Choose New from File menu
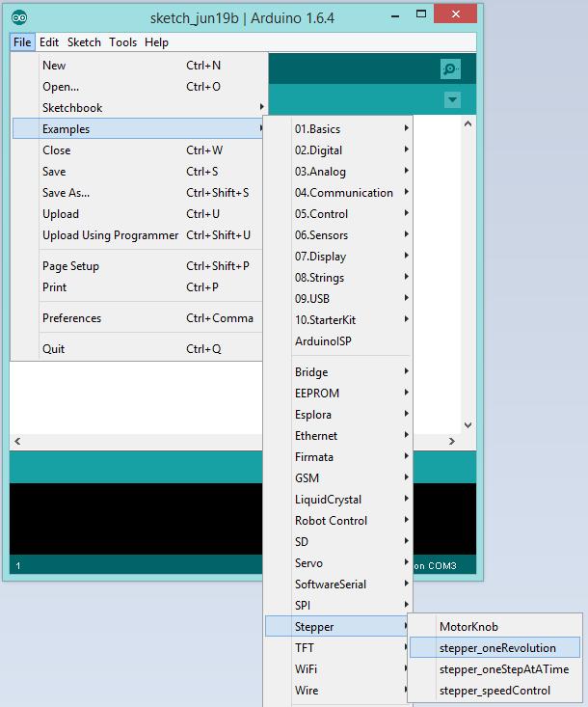Viewport: 588px width, 707px height. (x=138, y=66)
